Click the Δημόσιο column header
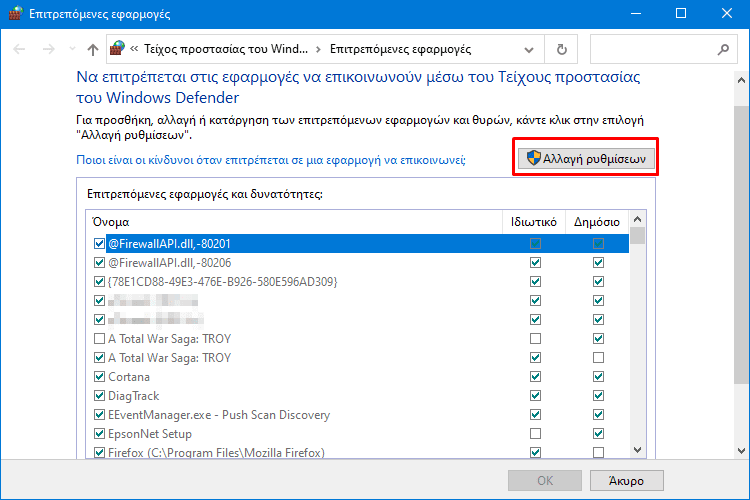Screen dimensions: 750x500 coord(597,222)
